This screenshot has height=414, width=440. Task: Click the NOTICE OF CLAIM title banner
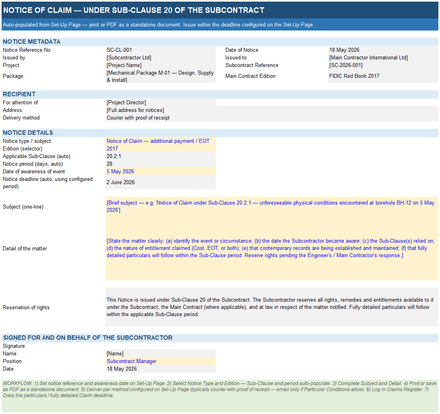coord(220,10)
